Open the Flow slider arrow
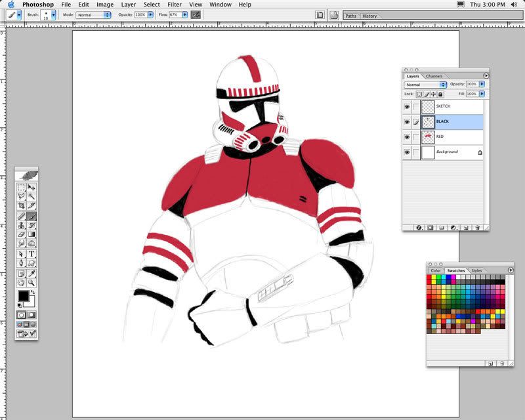This screenshot has height=420, width=525. pos(185,14)
